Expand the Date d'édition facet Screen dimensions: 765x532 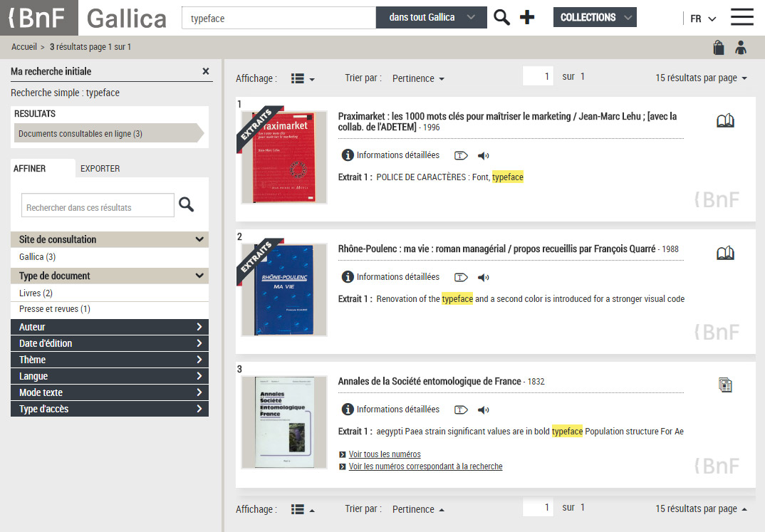coord(109,343)
